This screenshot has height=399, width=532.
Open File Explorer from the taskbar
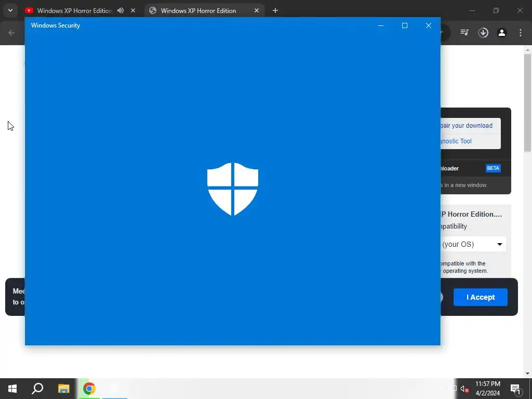click(x=63, y=389)
